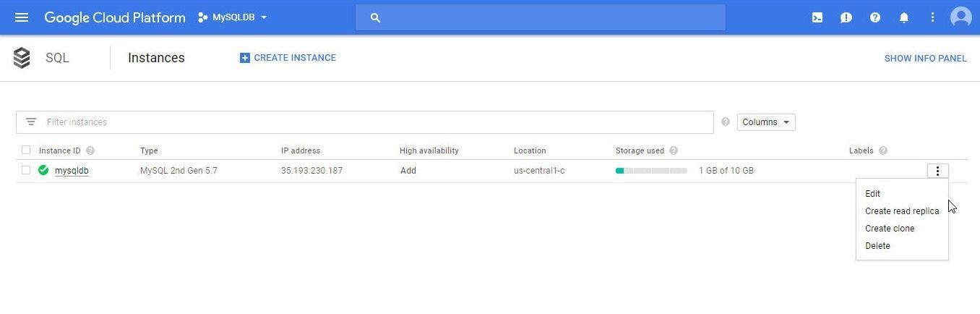Open the user account avatar
This screenshot has width=980, height=314.
(x=961, y=17)
